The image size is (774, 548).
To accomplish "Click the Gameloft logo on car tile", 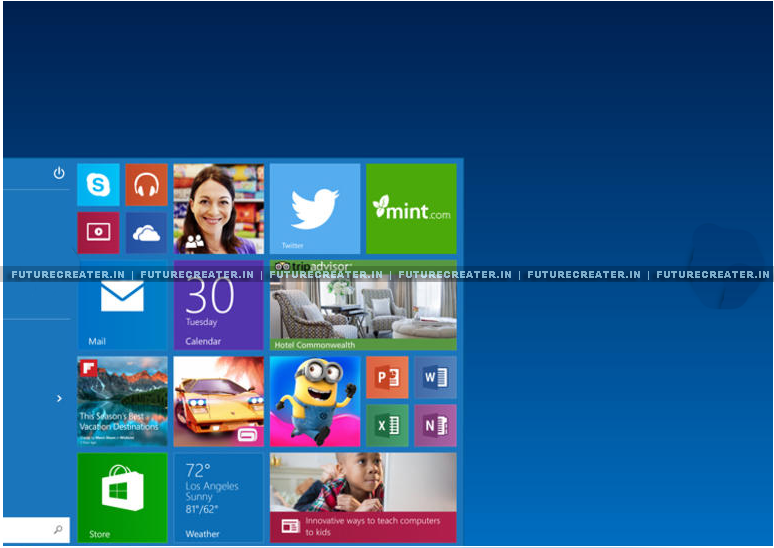I will [x=246, y=434].
